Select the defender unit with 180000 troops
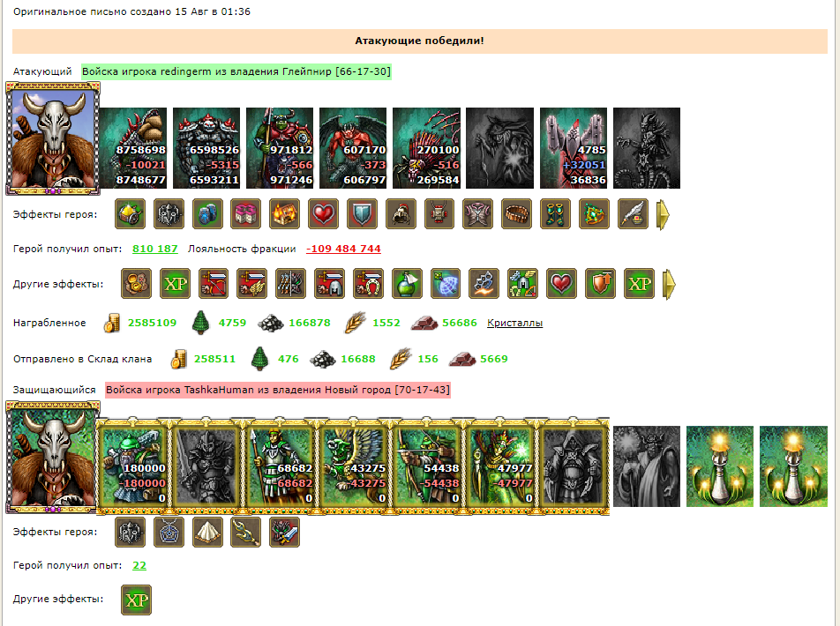The width and height of the screenshot is (840, 626). tap(133, 466)
